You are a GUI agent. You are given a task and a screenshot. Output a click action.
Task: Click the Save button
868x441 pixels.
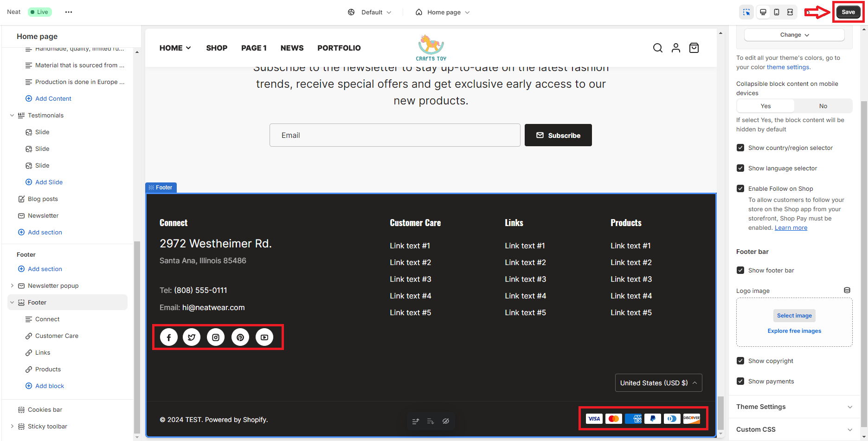[x=848, y=12]
